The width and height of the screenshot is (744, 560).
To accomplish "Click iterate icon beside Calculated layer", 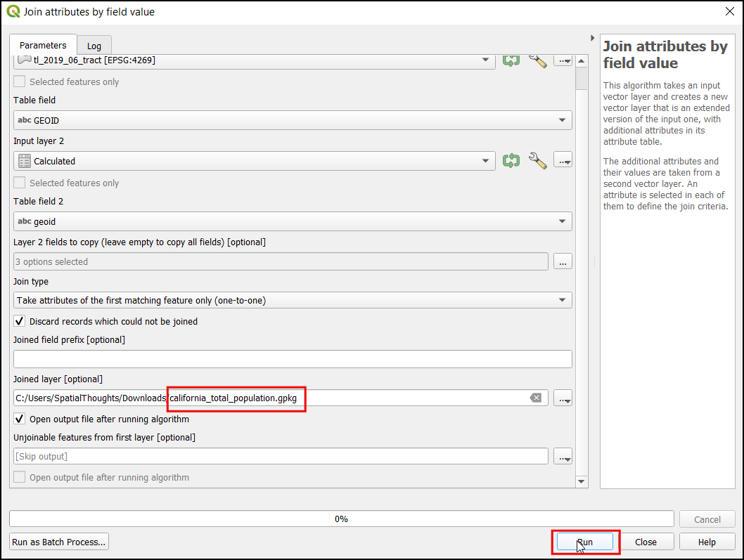I will click(511, 161).
